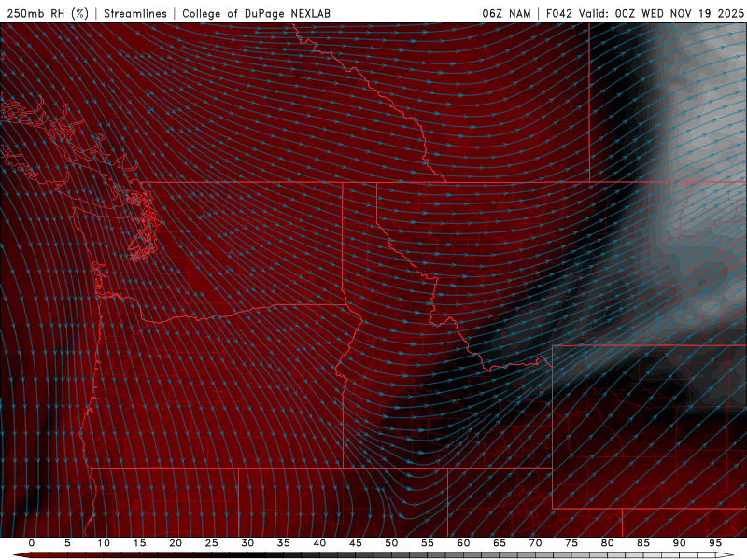Click the colorbar label '80'
Viewport: 747px width, 560px height.
click(608, 543)
